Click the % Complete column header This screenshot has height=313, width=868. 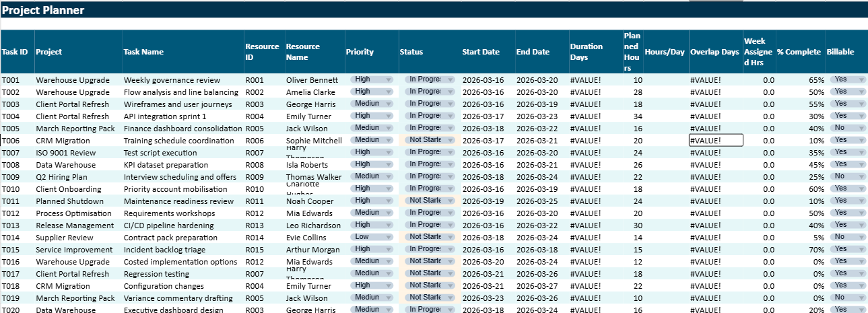(799, 52)
